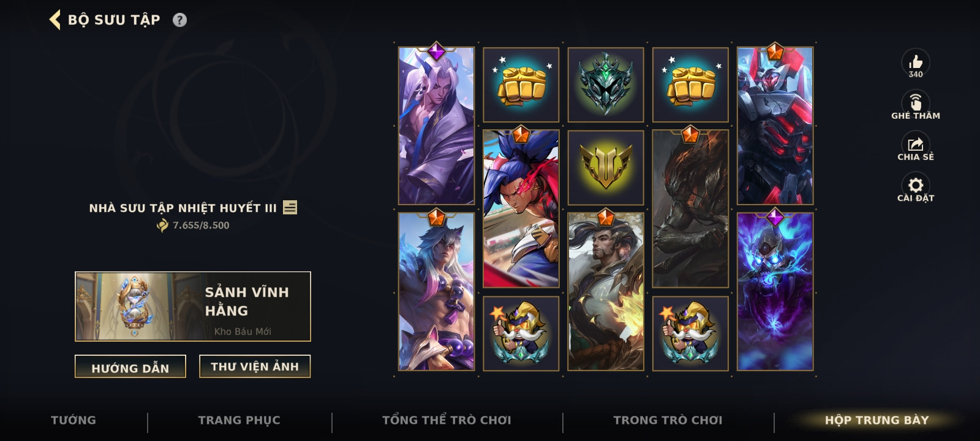Open the Sảnh Vĩnh Hằng banner
This screenshot has height=441, width=980.
(x=193, y=306)
